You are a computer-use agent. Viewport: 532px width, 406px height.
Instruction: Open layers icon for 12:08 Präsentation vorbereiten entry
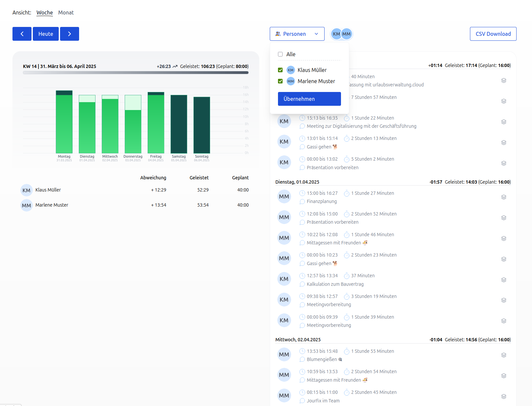(504, 218)
